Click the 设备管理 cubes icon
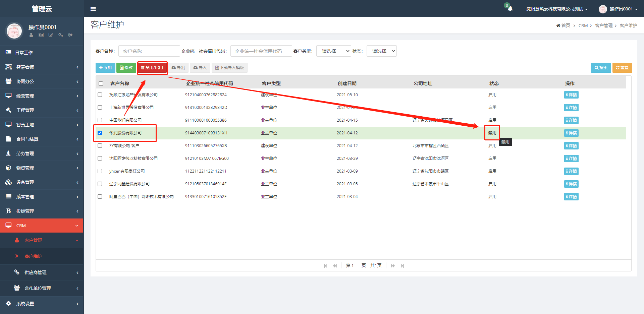This screenshot has width=644, height=314. pyautogui.click(x=8, y=182)
